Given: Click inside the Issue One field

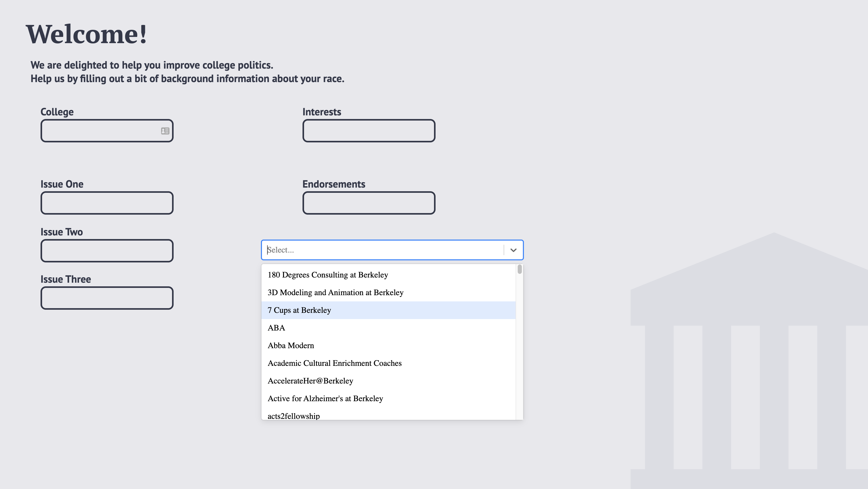Looking at the screenshot, I should click(x=107, y=203).
